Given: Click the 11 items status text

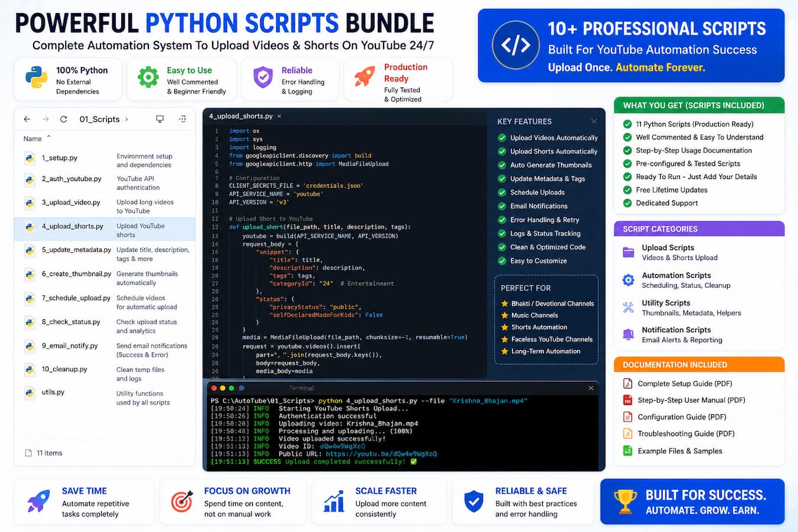Looking at the screenshot, I should [x=49, y=453].
